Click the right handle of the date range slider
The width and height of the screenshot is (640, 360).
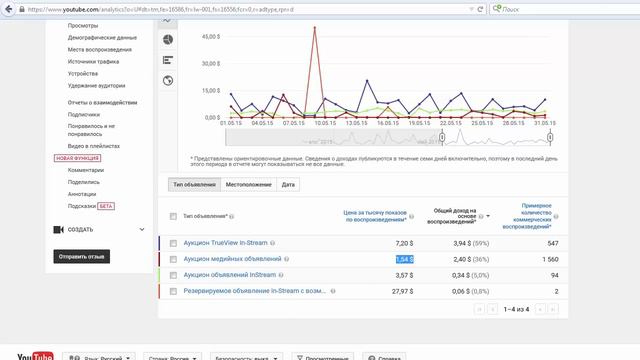click(550, 138)
